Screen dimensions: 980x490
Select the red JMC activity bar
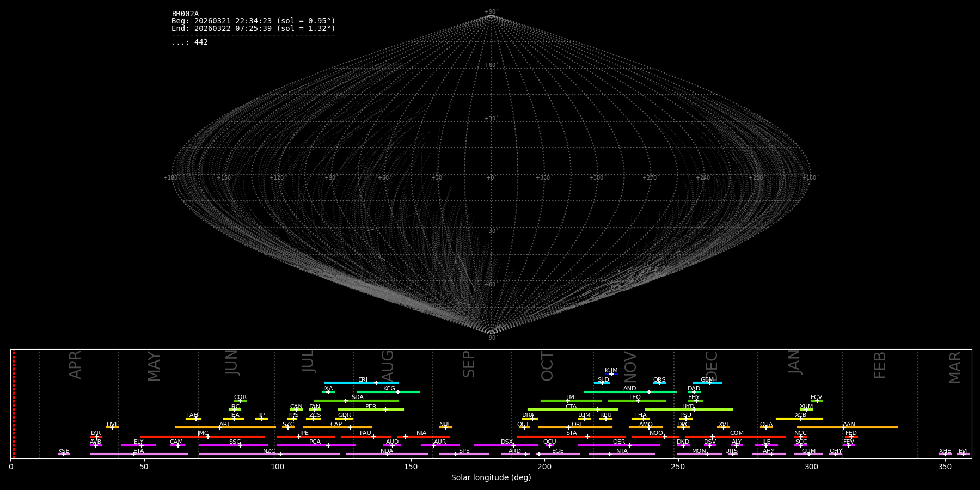point(203,437)
